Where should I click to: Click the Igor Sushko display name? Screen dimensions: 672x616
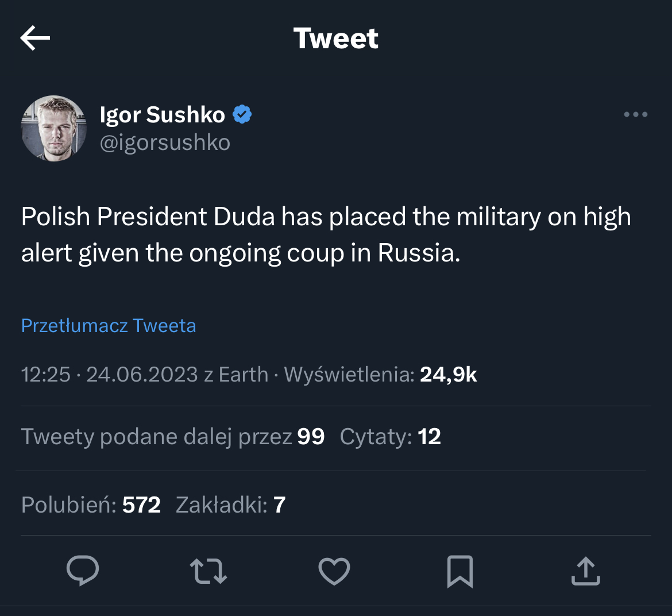point(162,115)
